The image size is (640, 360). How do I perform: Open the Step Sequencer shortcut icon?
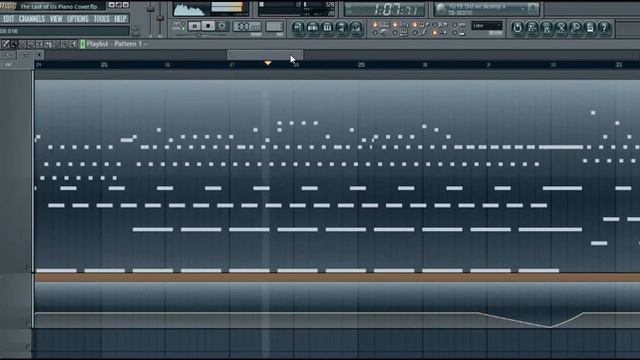point(313,27)
